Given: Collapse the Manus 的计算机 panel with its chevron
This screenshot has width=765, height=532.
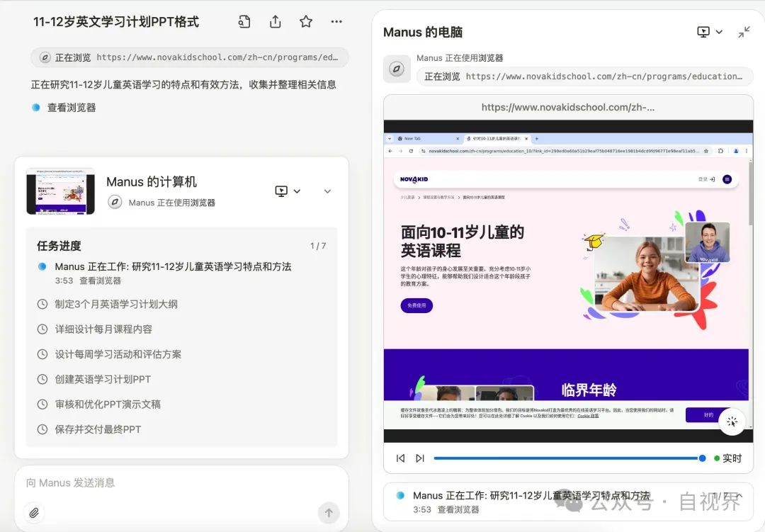Looking at the screenshot, I should coord(327,191).
